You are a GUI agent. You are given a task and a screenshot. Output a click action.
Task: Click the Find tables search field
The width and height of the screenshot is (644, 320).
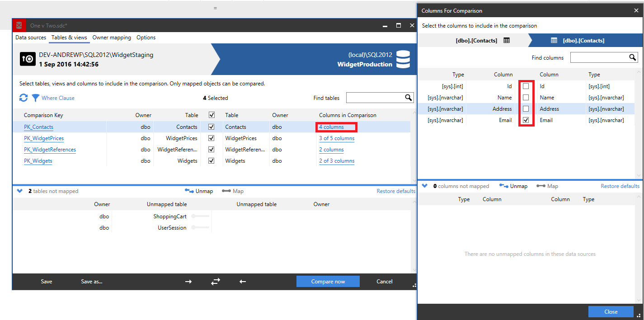tap(375, 98)
